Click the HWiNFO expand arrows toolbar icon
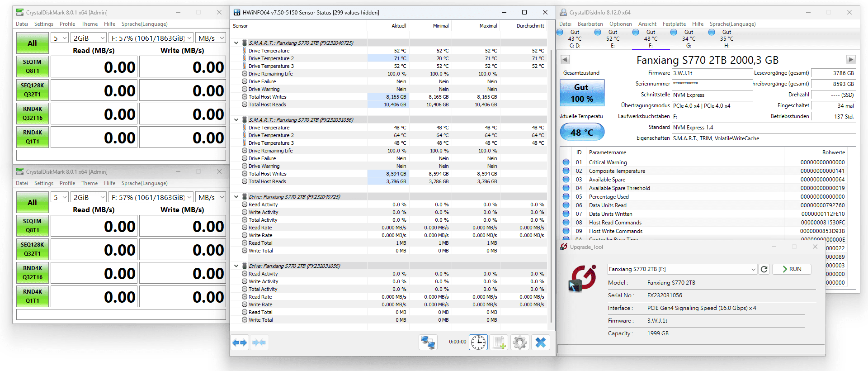 coord(240,342)
